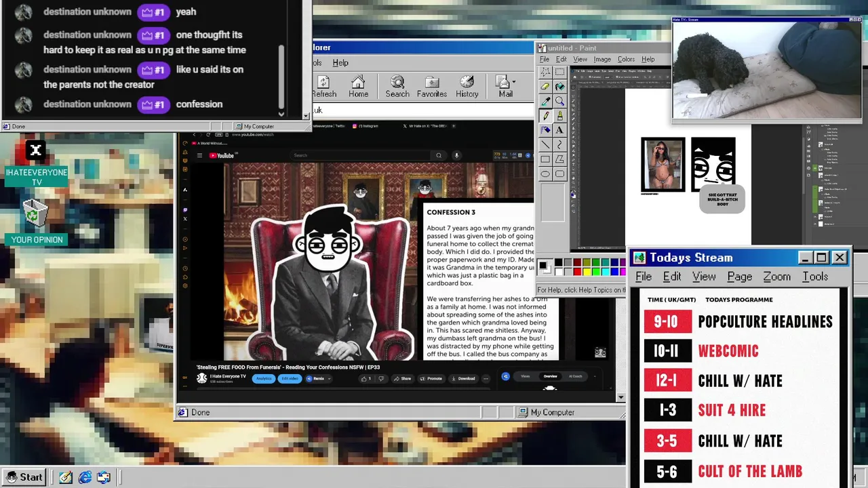Click the browser window scrollbar down arrow
The image size is (868, 488).
(x=620, y=397)
